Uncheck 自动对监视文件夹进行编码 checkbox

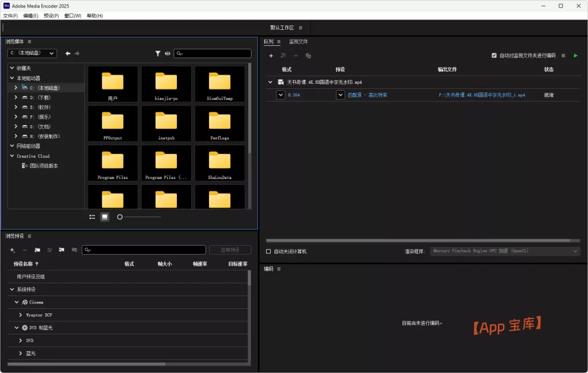tap(494, 56)
